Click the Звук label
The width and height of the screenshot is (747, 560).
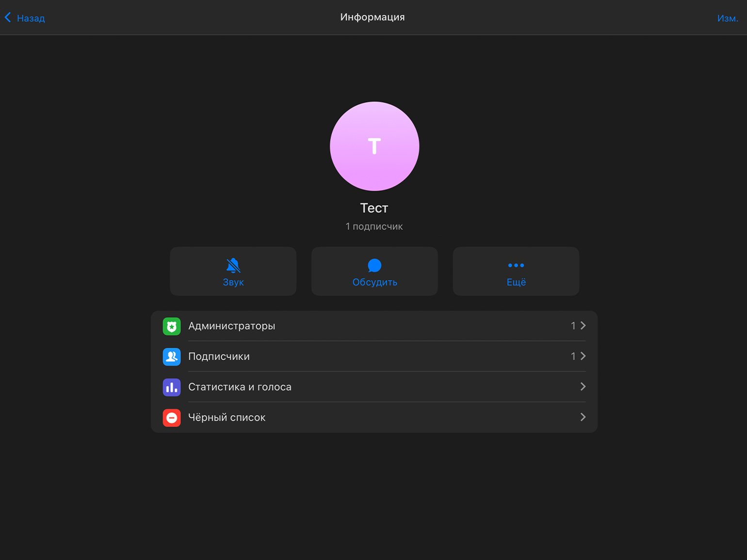233,282
